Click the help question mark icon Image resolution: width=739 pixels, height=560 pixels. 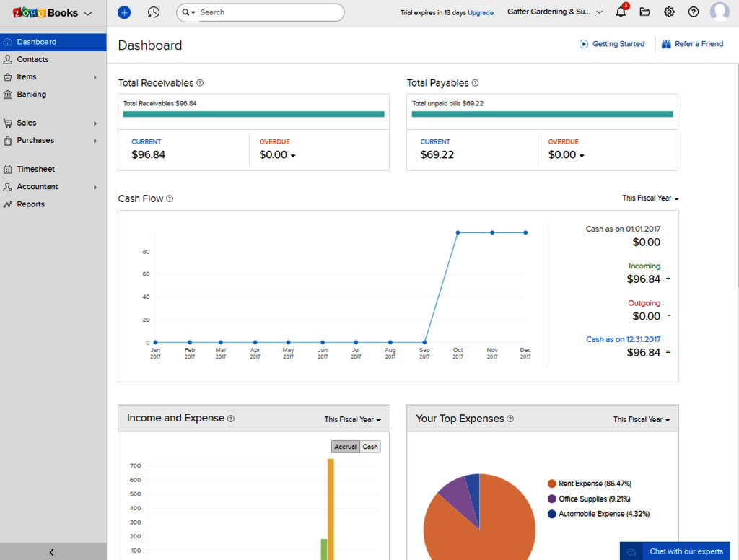click(x=694, y=12)
